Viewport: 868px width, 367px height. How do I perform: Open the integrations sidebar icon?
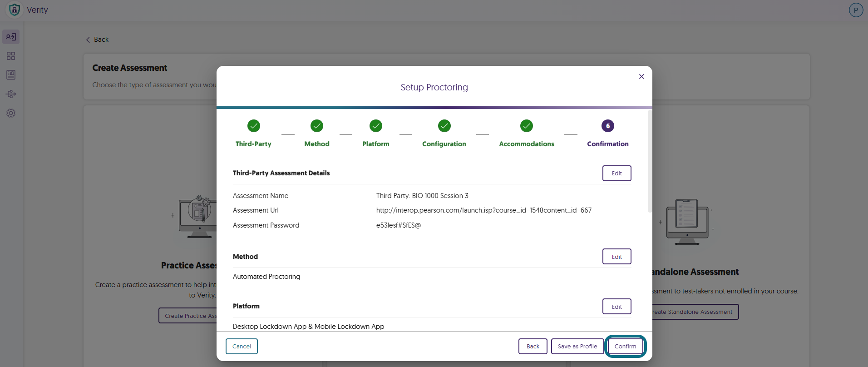click(11, 94)
